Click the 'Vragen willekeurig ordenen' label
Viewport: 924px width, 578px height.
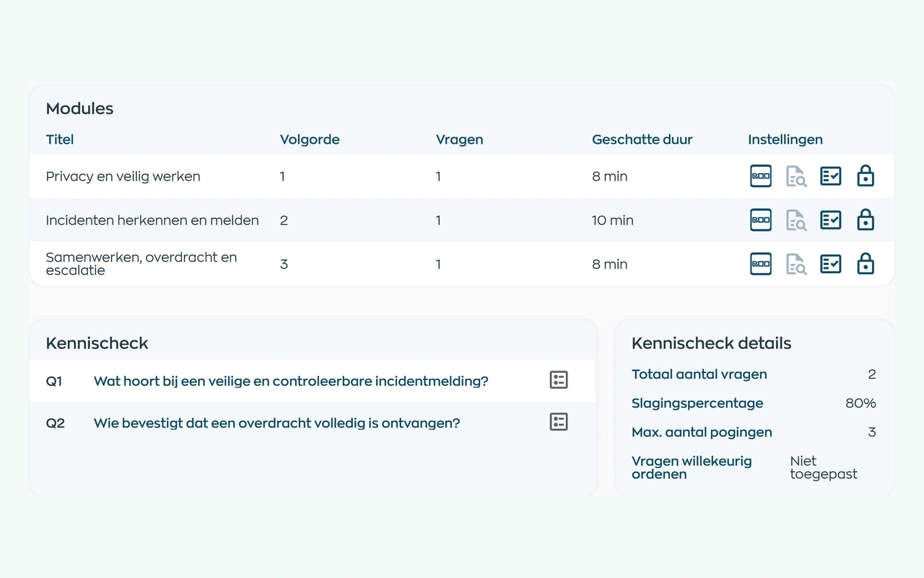[x=692, y=467]
